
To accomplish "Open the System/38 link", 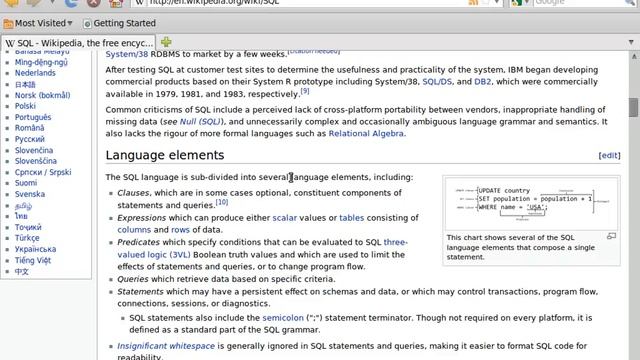I will [127, 54].
